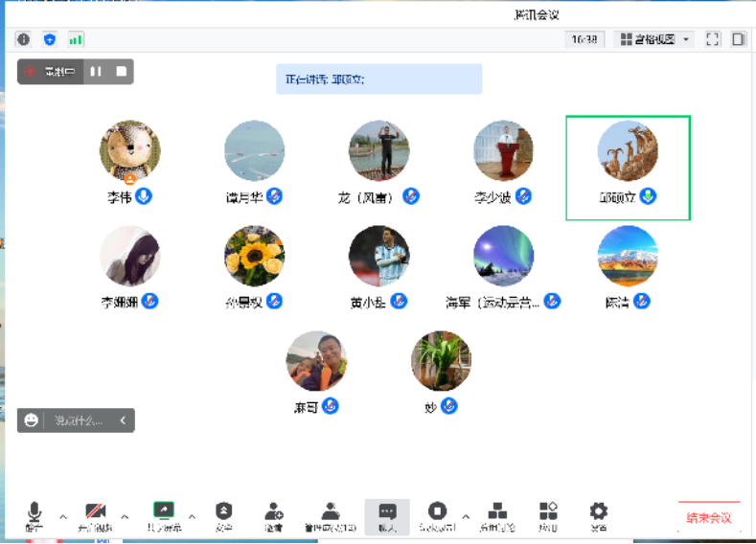Start screen sharing

pos(163,515)
